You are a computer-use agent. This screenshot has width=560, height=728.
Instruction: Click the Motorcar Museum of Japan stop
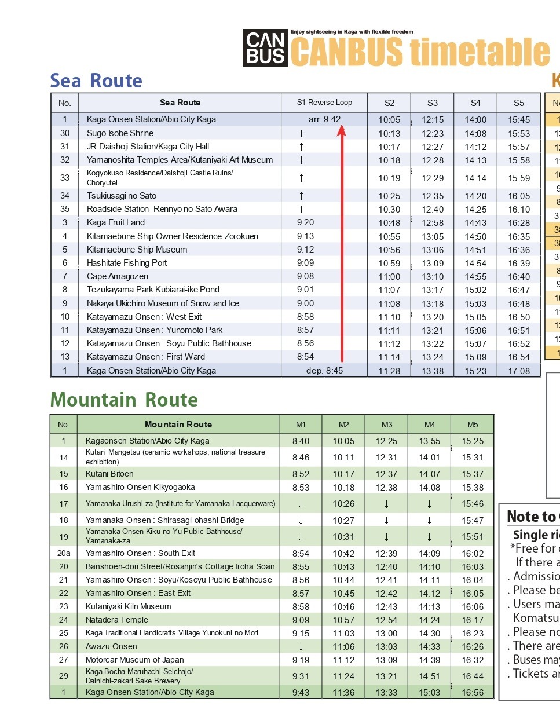(x=135, y=660)
